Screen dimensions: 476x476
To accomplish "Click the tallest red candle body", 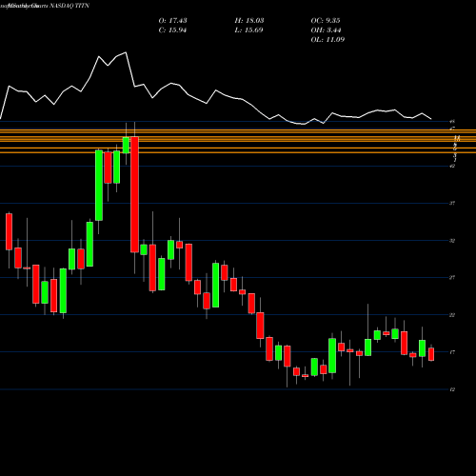I will pos(134,194).
